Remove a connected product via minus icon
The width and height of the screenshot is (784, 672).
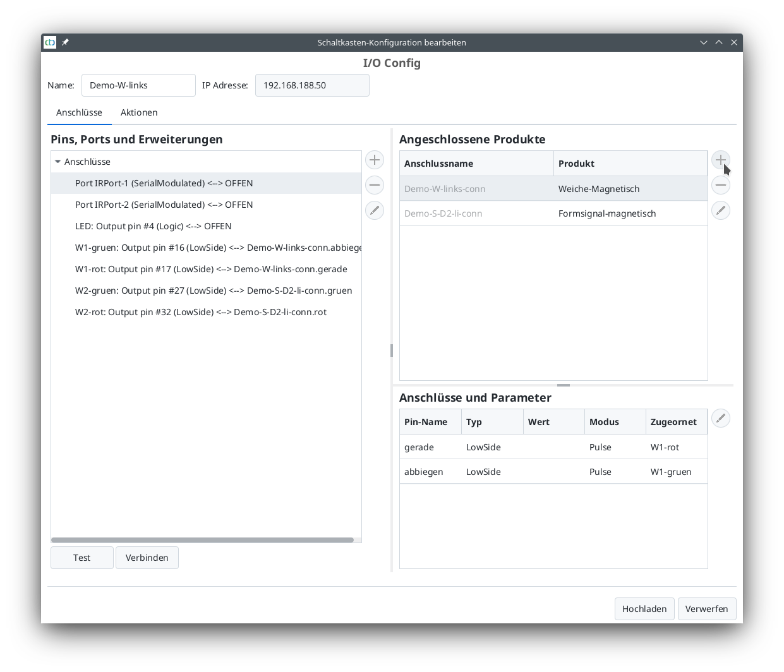click(720, 185)
